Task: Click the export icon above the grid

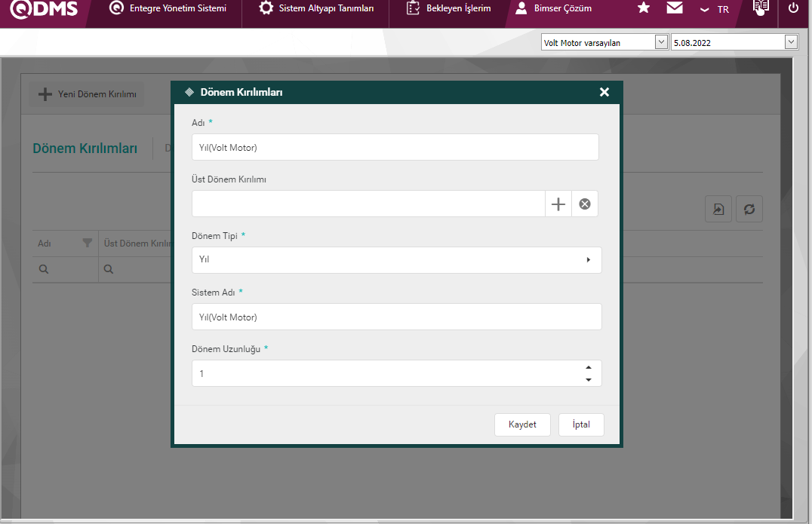Action: (718, 210)
